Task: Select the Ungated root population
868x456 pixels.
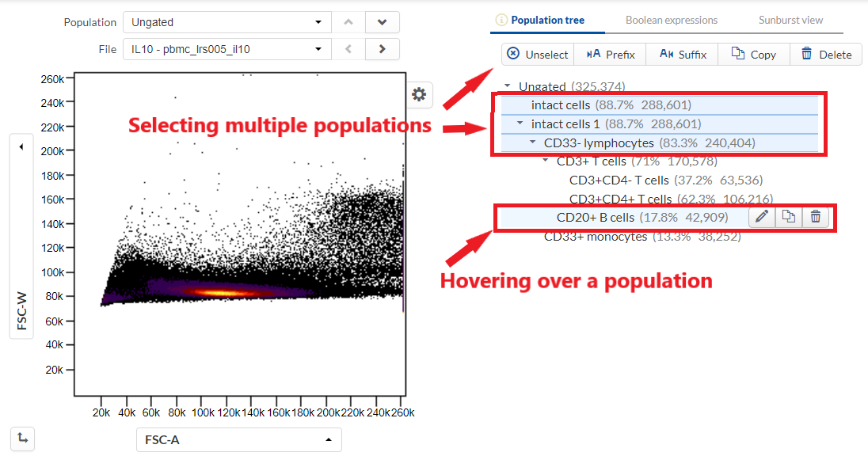Action: click(x=572, y=86)
